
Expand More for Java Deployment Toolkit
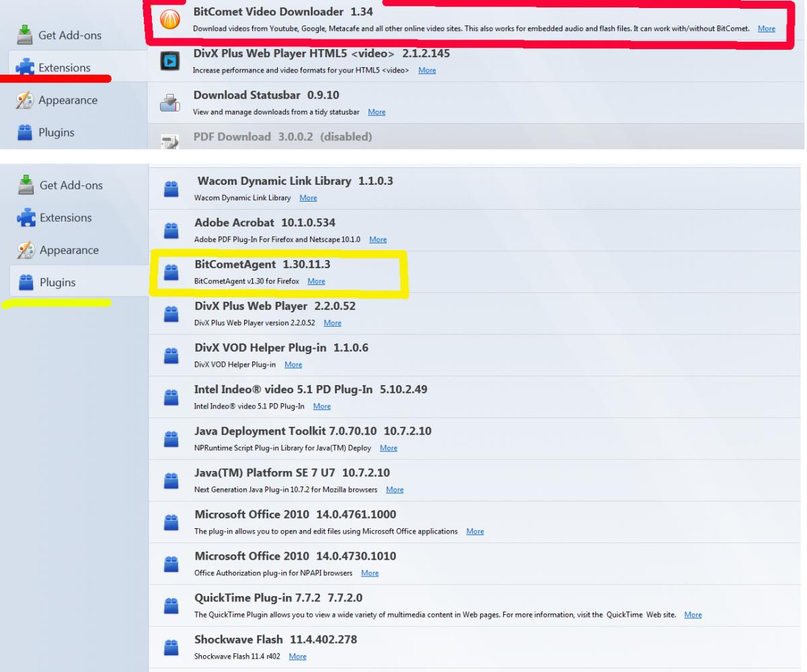click(388, 448)
